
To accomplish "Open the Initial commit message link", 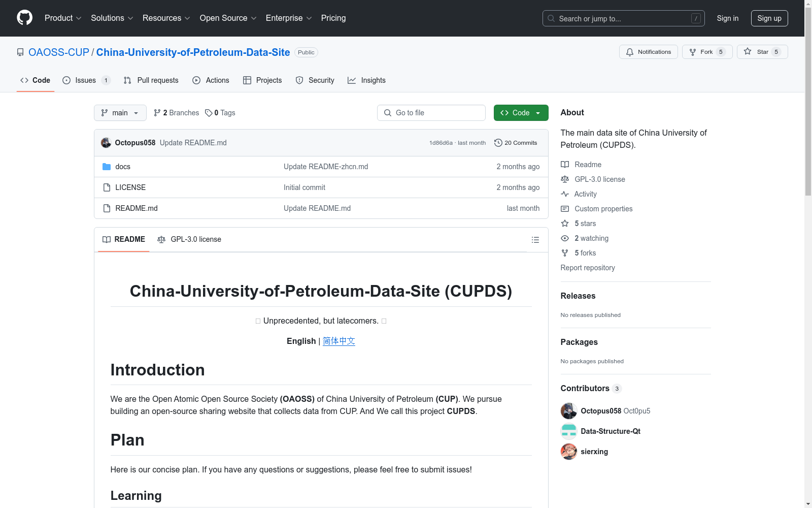I will 304,187.
